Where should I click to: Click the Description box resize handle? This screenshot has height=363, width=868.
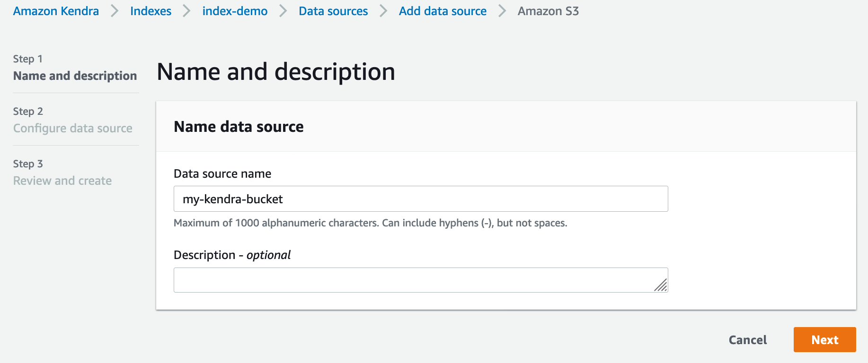(661, 285)
